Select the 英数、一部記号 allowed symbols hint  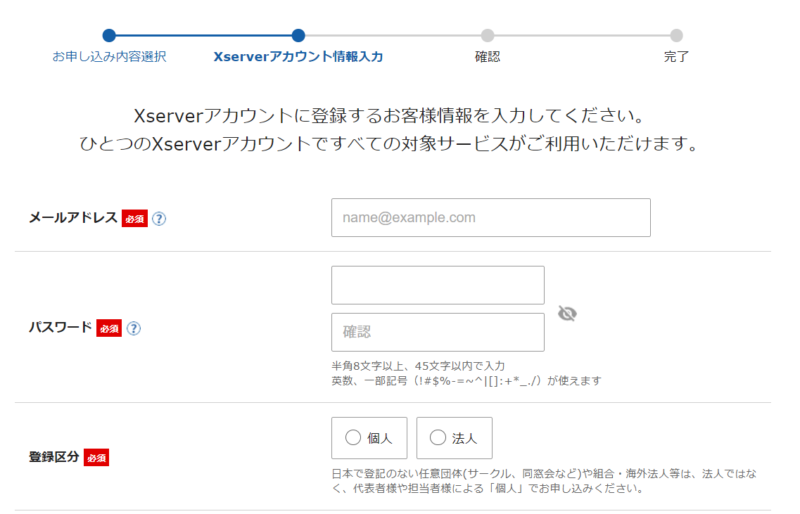466,381
